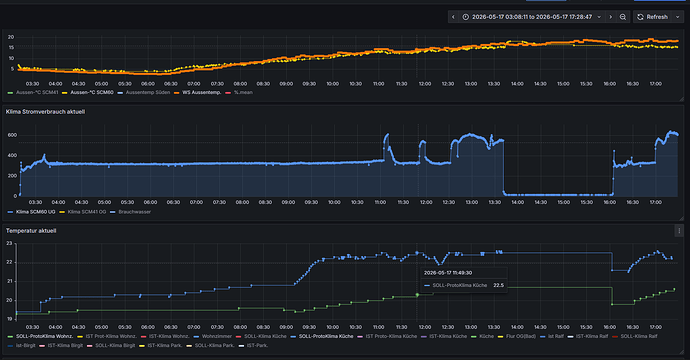The width and height of the screenshot is (690, 360).
Task: Toggle SOLL-Klima Birgit series in legend
Action: (x=115, y=345)
